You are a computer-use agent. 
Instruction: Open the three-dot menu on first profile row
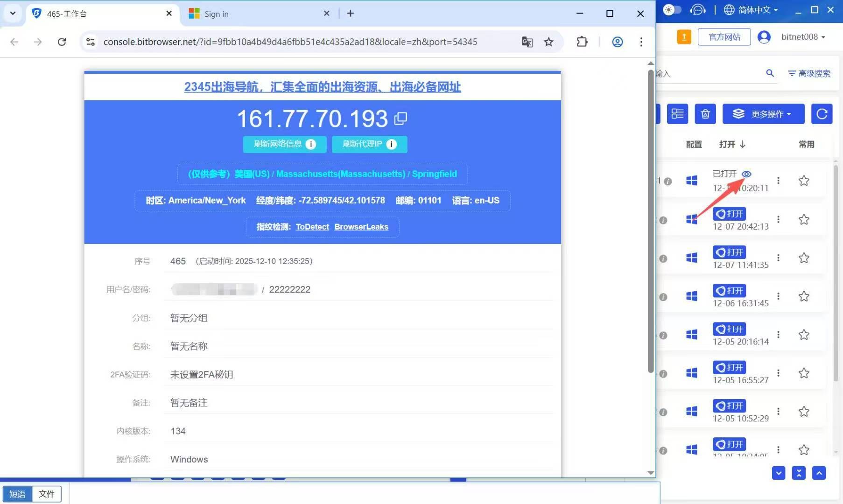(x=778, y=181)
